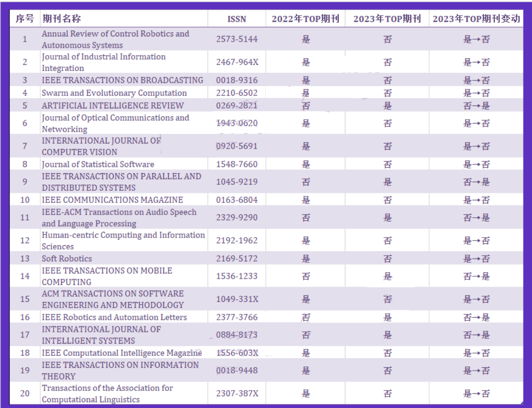
Task: Click ISSN 0920-5691
Action: click(237, 146)
